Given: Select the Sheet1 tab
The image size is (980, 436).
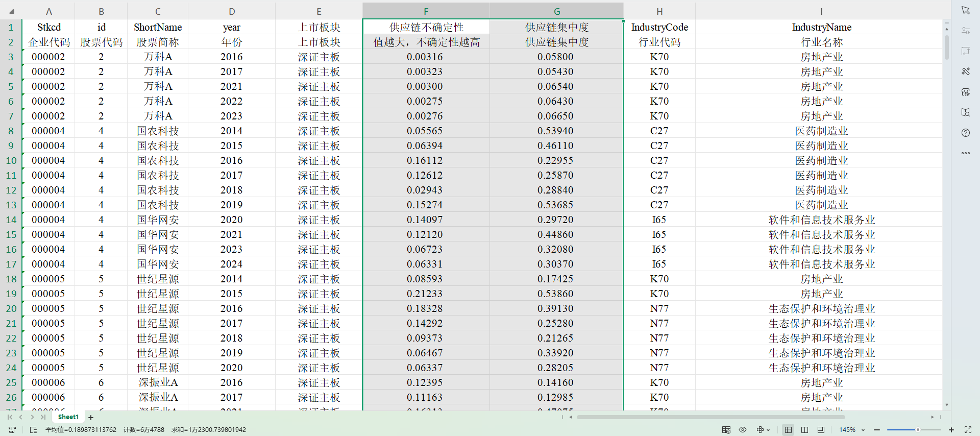Looking at the screenshot, I should pyautogui.click(x=68, y=417).
